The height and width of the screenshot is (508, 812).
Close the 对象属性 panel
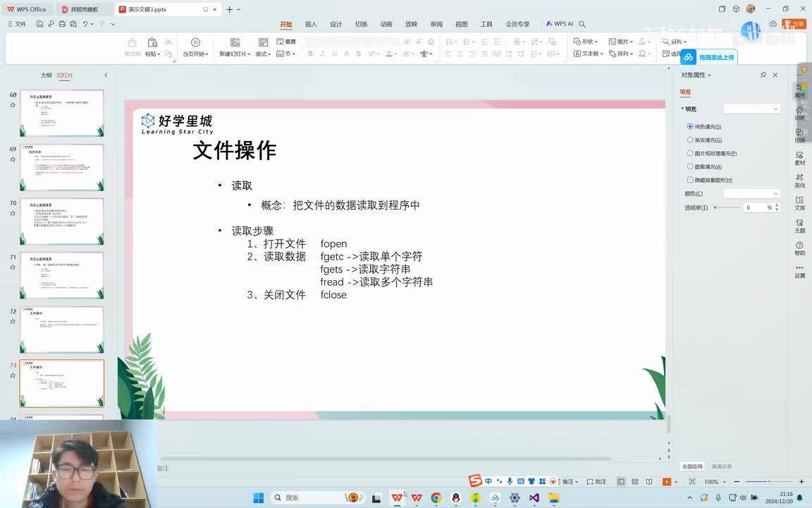click(x=775, y=75)
